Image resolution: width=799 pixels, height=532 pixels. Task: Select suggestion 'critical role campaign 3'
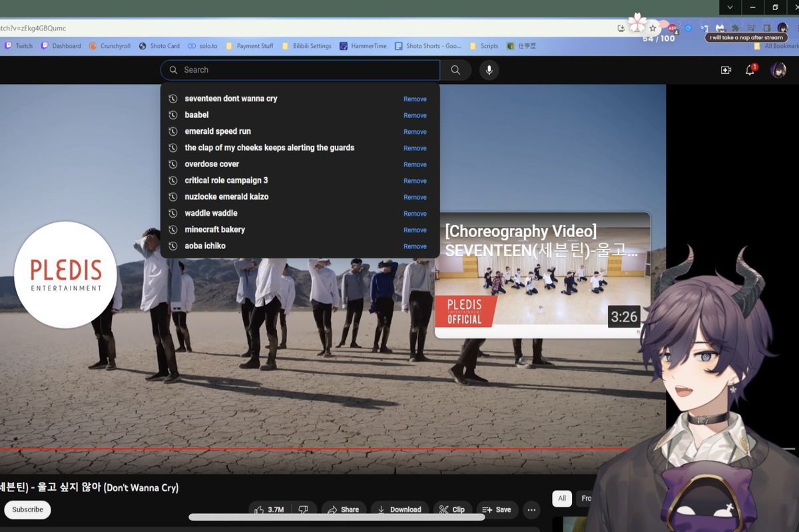226,180
